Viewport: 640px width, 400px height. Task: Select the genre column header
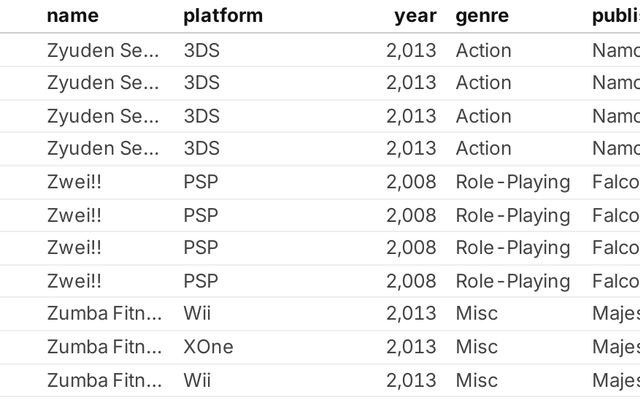click(x=482, y=15)
